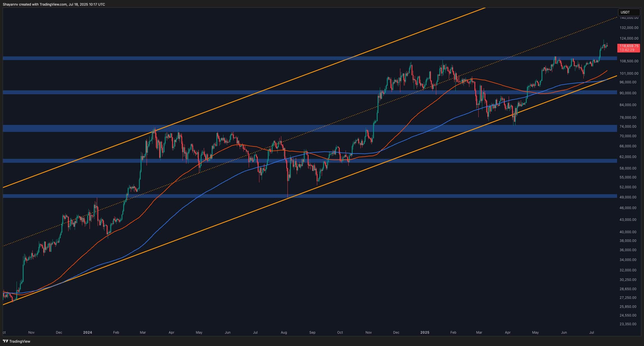Click the TradingView logo icon bottom left
The image size is (644, 346).
point(5,342)
